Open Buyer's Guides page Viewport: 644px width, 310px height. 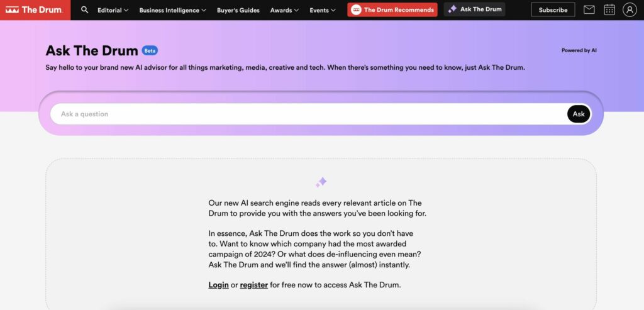click(x=238, y=10)
